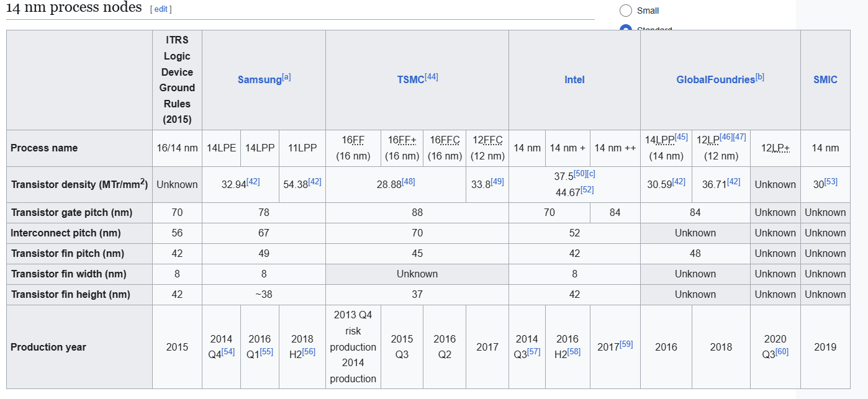Image resolution: width=868 pixels, height=399 pixels.
Task: Open reference [56] beside 2018 H2
Action: [309, 352]
